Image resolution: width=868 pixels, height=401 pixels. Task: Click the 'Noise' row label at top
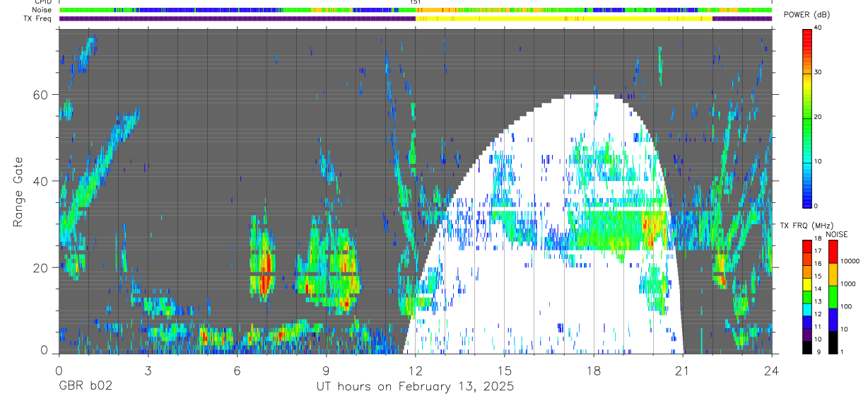[42, 10]
